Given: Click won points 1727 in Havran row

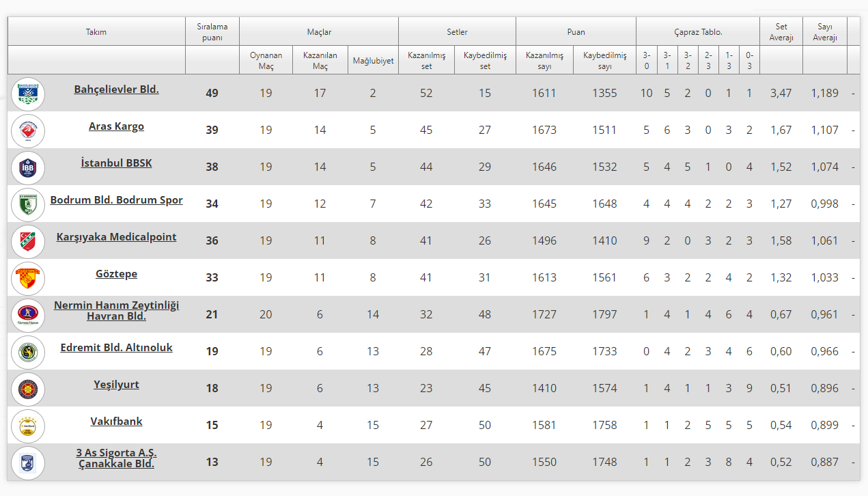Looking at the screenshot, I should (x=544, y=314).
